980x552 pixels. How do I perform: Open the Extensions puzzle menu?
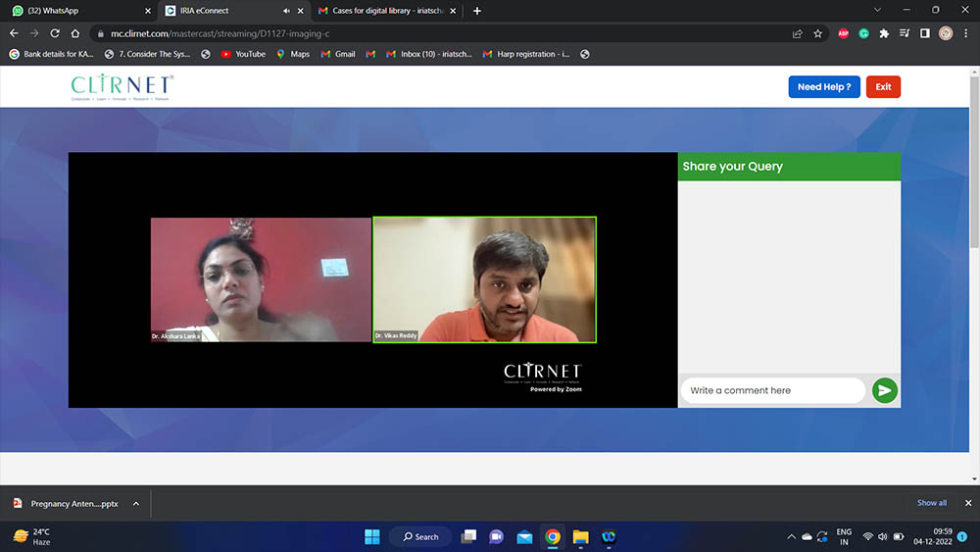[x=884, y=33]
